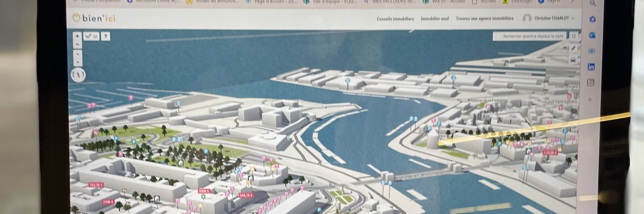Open the "MES MEILLEURS" bookmark
The height and width of the screenshot is (214, 644).
(389, 2)
